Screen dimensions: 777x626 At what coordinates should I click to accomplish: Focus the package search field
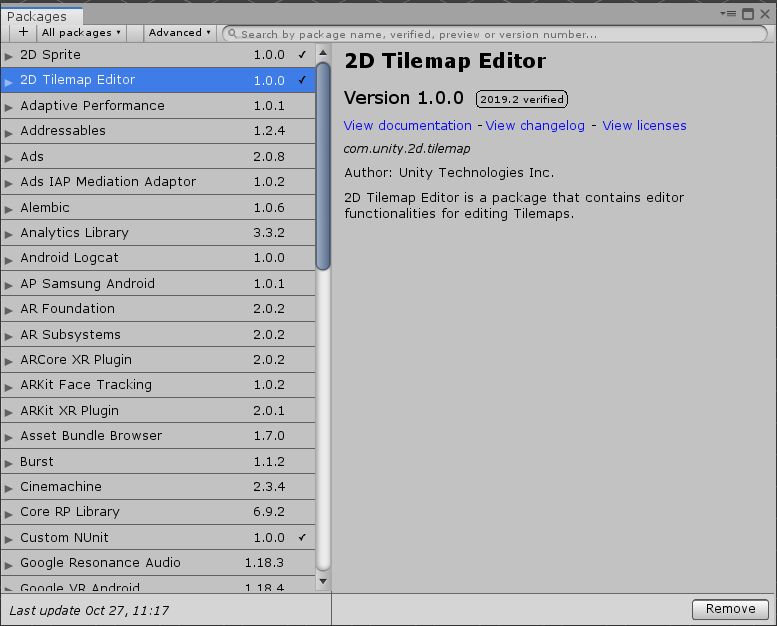pos(495,34)
